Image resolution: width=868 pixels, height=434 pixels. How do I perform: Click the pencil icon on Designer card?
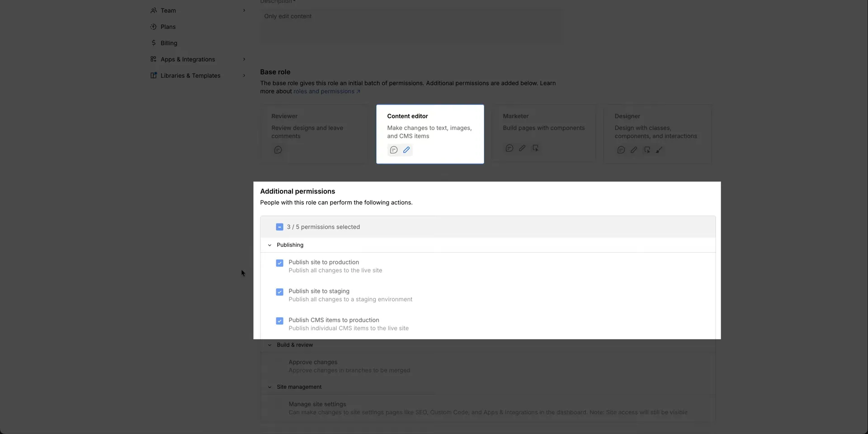[x=634, y=150]
